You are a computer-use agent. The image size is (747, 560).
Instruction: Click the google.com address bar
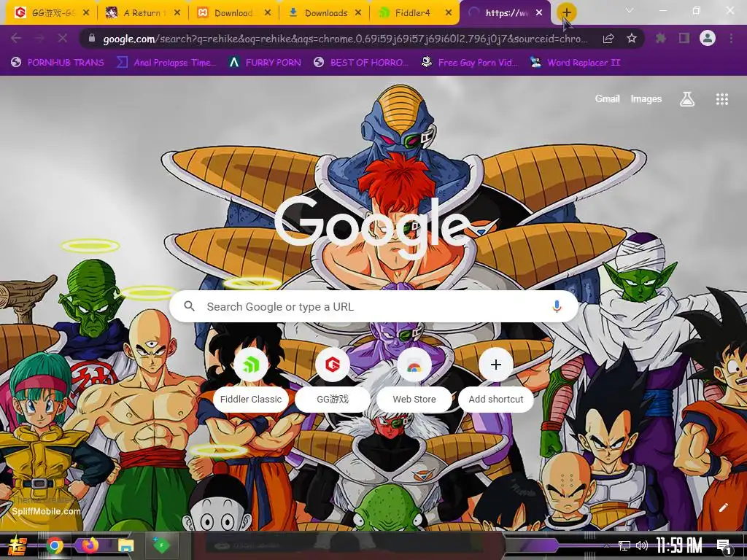pyautogui.click(x=345, y=39)
